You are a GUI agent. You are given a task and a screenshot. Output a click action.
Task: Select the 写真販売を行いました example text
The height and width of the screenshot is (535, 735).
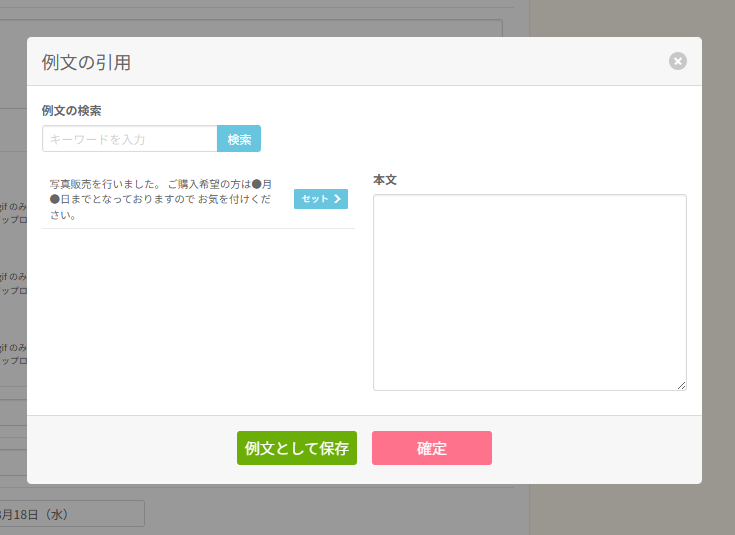coord(161,199)
